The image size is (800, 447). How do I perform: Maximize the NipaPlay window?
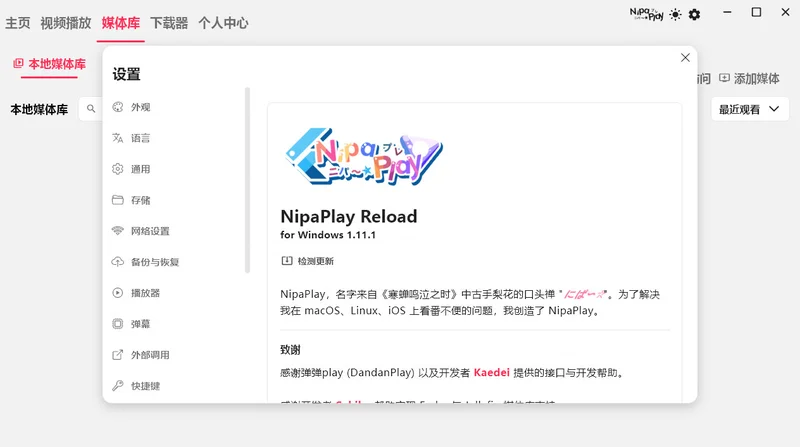click(x=756, y=12)
